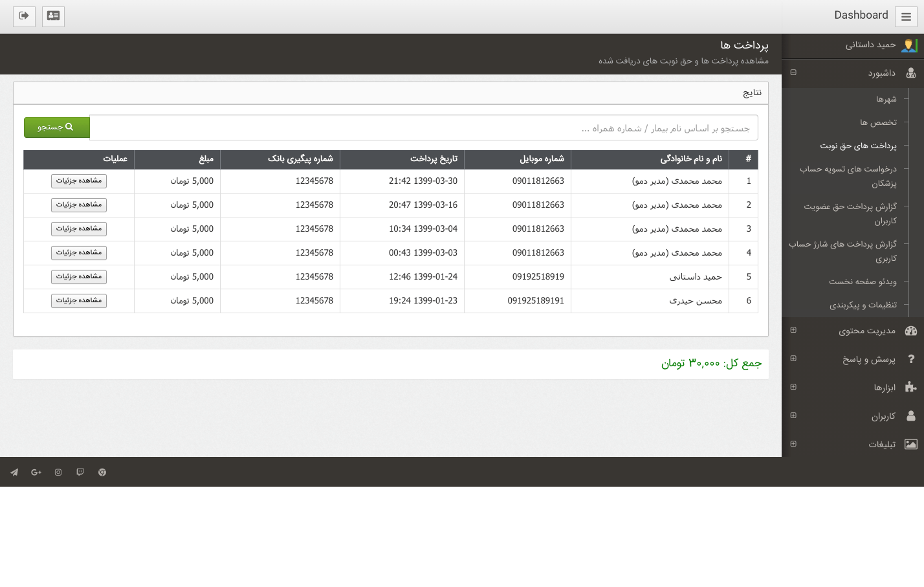The image size is (924, 587).
Task: Expand the کاربران sidebar section
Action: 793,415
